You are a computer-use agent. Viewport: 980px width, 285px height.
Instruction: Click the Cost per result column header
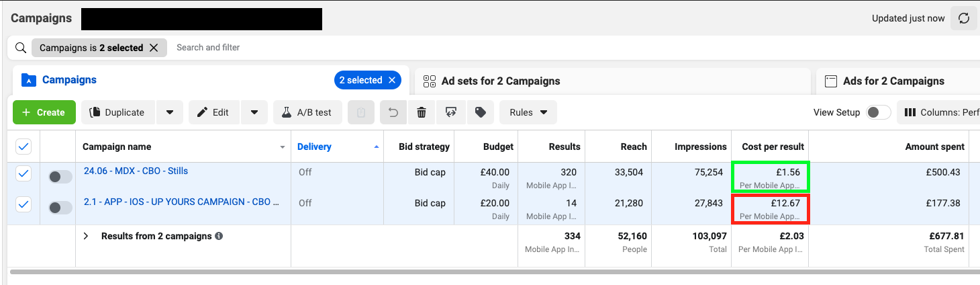point(773,147)
